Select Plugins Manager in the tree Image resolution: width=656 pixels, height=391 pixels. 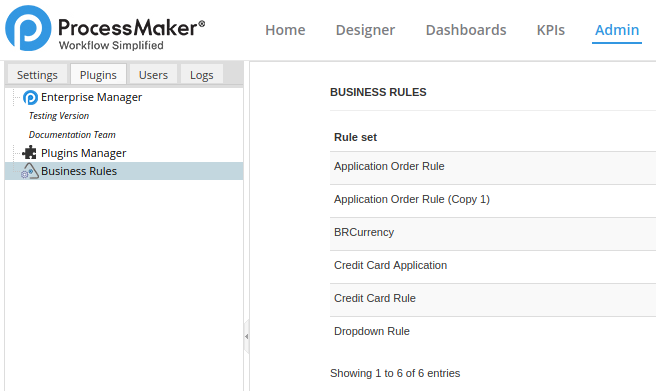tap(83, 153)
